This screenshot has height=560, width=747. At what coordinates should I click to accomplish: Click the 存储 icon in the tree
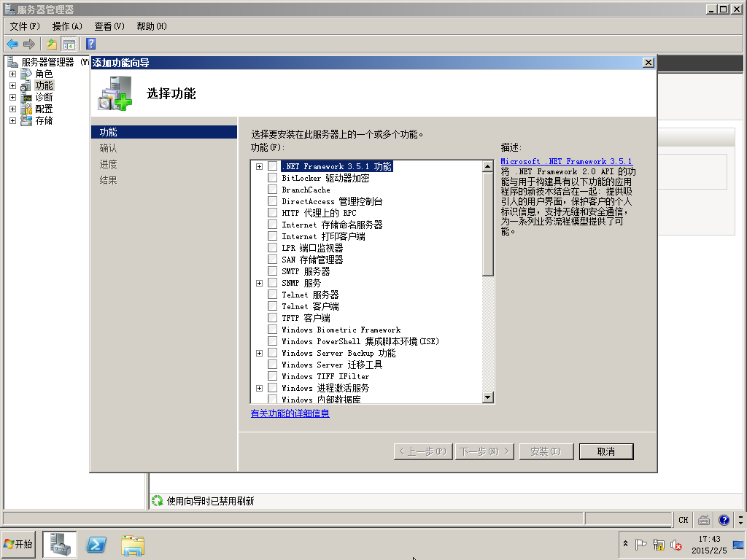pos(26,120)
